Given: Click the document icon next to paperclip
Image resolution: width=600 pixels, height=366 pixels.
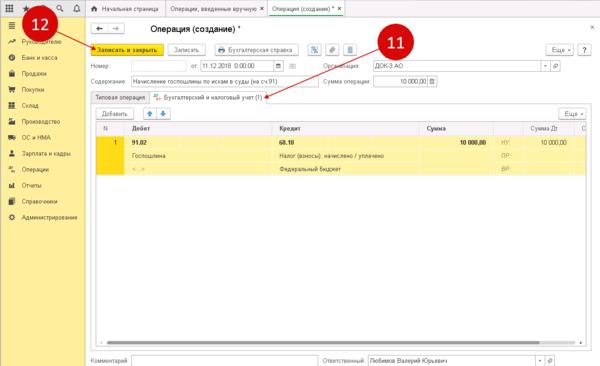Looking at the screenshot, I should coord(350,50).
